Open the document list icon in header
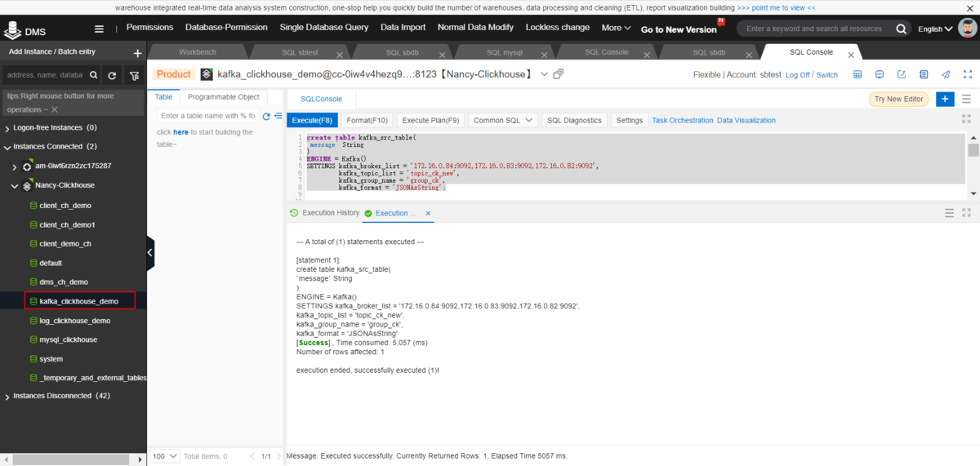980x466 pixels. (924, 74)
